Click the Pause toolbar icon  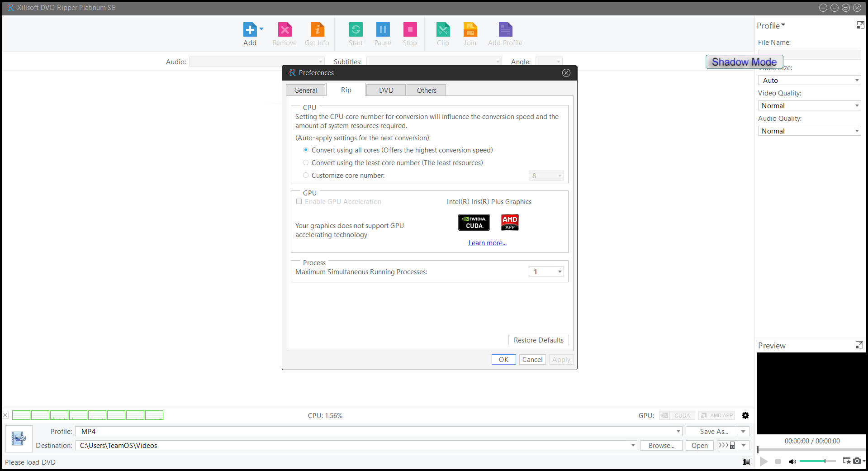point(383,30)
